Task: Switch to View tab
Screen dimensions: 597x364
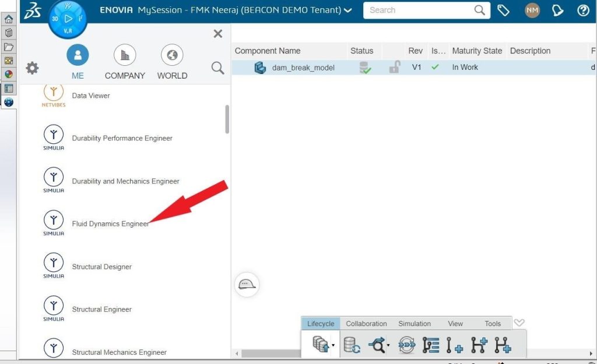Action: click(455, 323)
